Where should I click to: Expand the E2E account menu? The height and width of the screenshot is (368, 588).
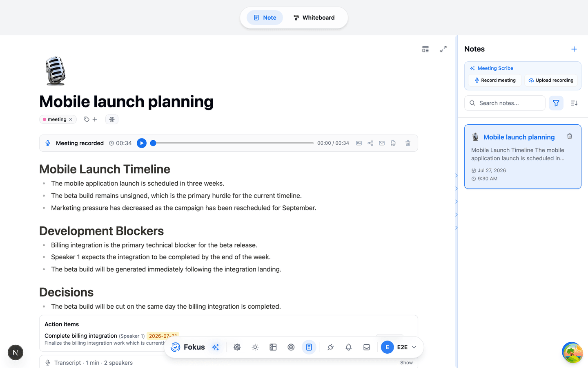click(x=399, y=347)
